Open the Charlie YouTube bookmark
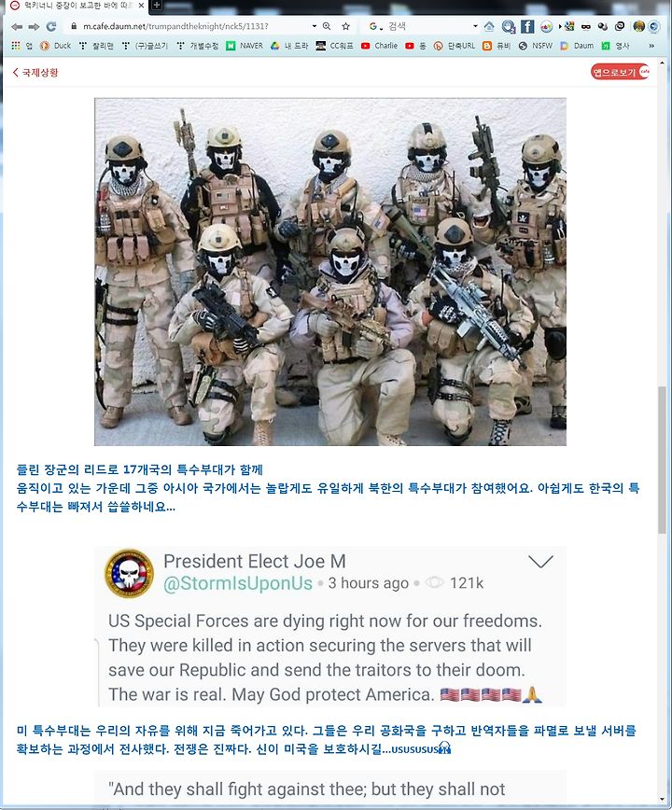 tap(380, 46)
